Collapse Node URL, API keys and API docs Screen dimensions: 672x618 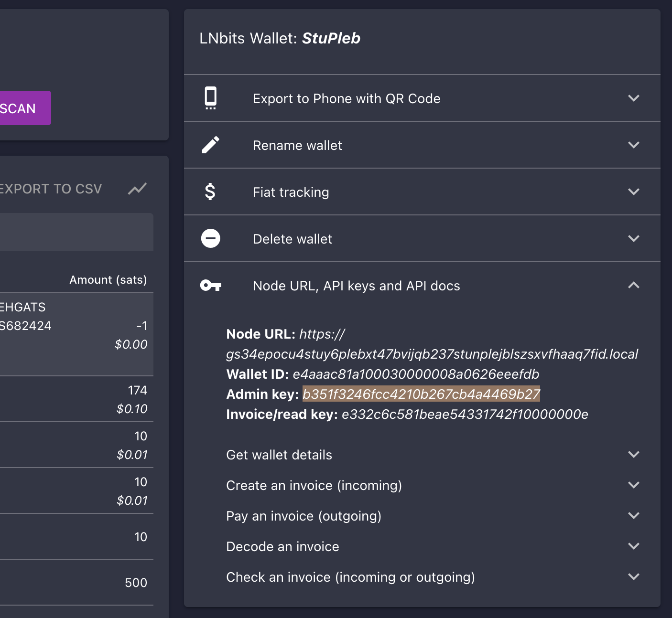[633, 286]
